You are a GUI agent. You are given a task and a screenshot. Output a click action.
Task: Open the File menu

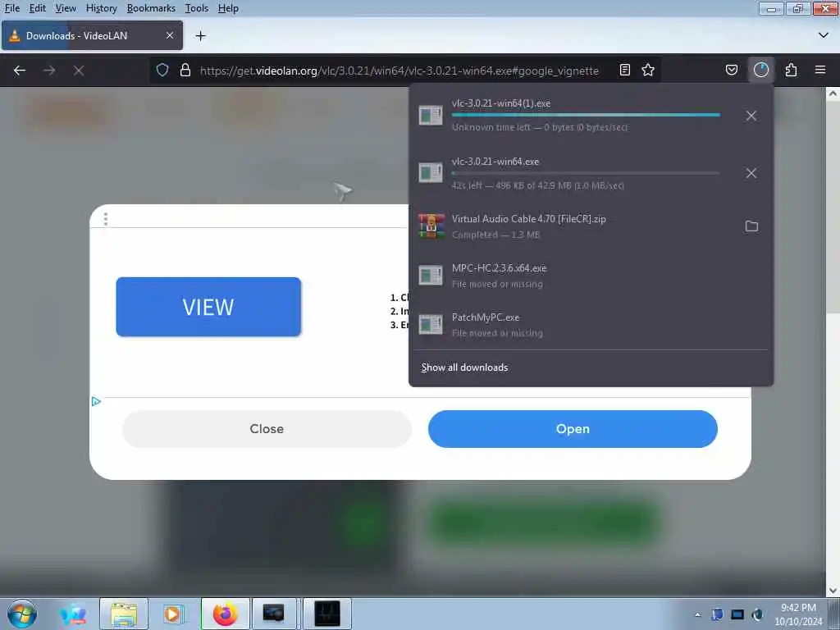[11, 8]
